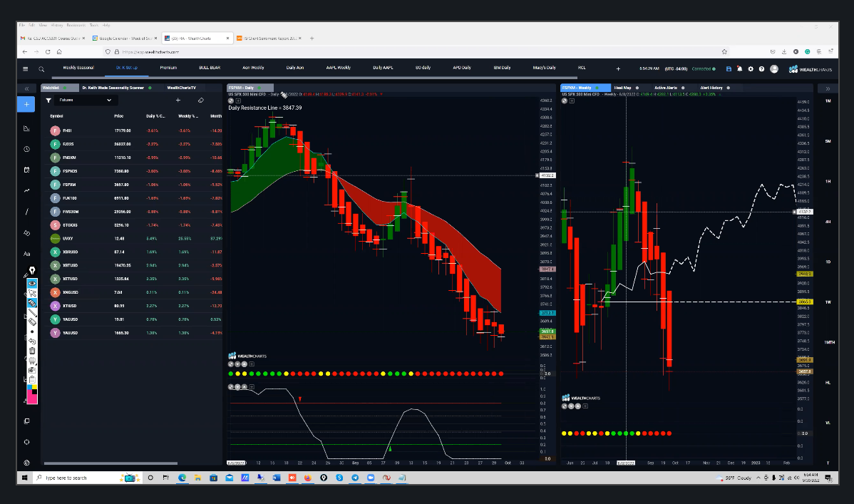
Task: Toggle the dot on Heat Map tab
Action: click(x=637, y=88)
